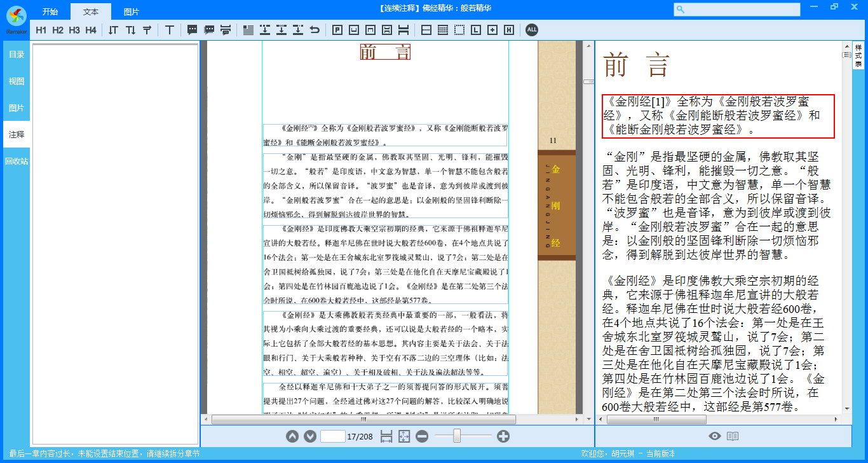The width and height of the screenshot is (868, 463).
Task: Toggle the open book reading view
Action: pos(733,436)
